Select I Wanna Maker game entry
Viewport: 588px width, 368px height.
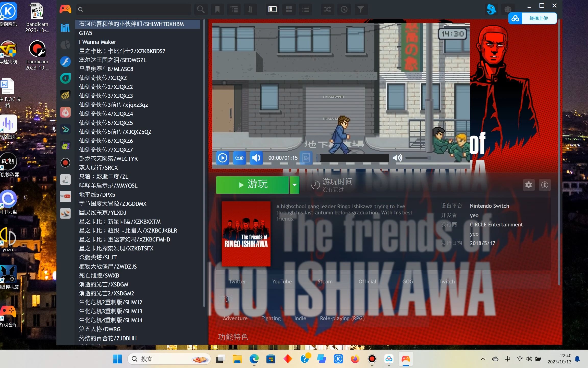[x=97, y=42]
